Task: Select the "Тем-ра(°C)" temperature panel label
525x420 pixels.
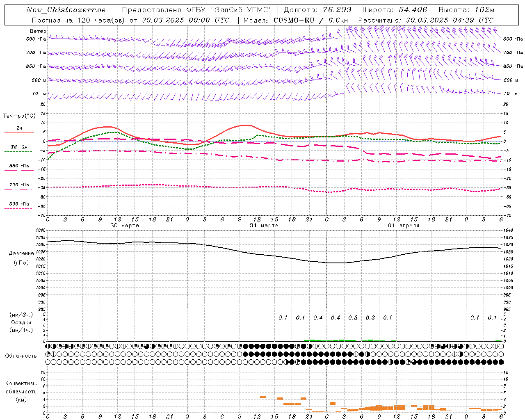Action: click(19, 116)
